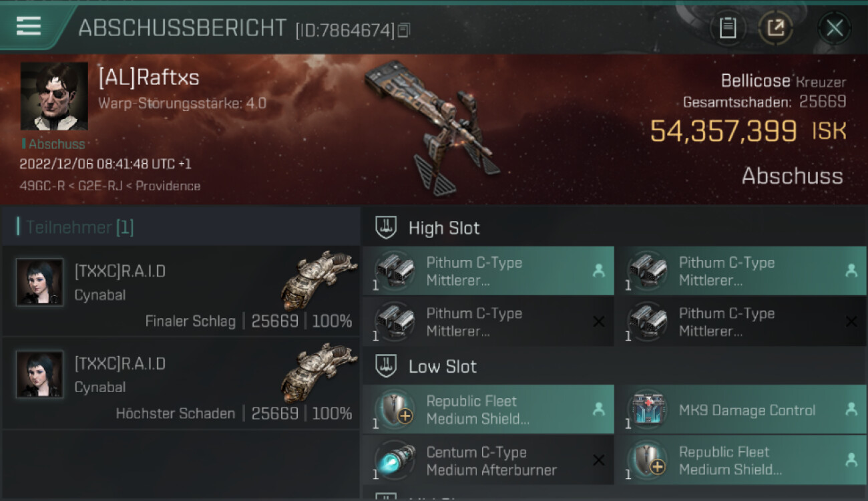Viewport: 868px width, 501px height.
Task: Select the Centum C-Type Medium Afterburner icon
Action: 395,460
